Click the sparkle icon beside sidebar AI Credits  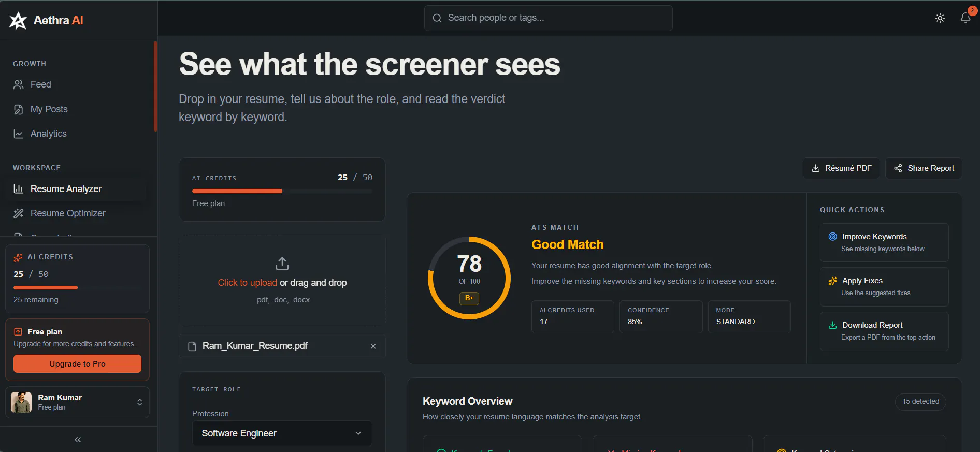(18, 257)
